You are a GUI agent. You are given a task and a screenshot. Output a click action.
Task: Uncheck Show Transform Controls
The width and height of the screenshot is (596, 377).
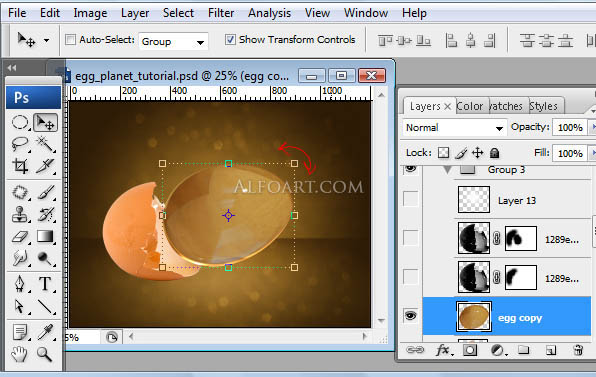[x=230, y=40]
